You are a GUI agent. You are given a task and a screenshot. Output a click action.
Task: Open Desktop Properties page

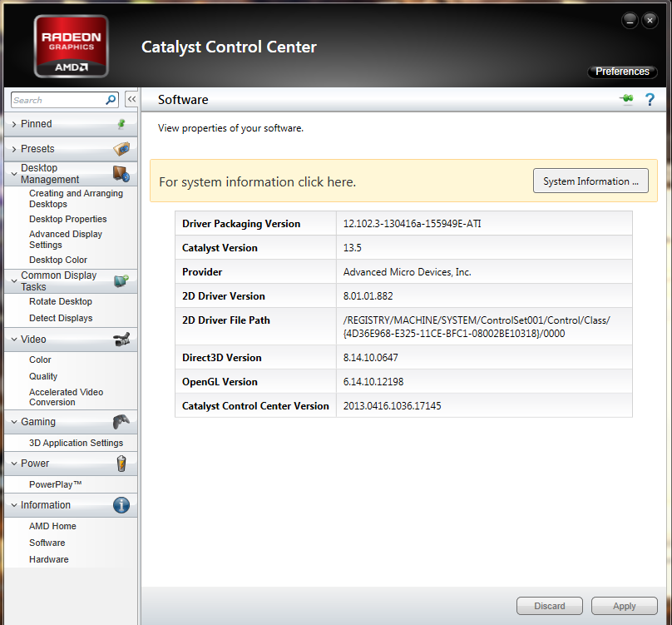(x=67, y=219)
